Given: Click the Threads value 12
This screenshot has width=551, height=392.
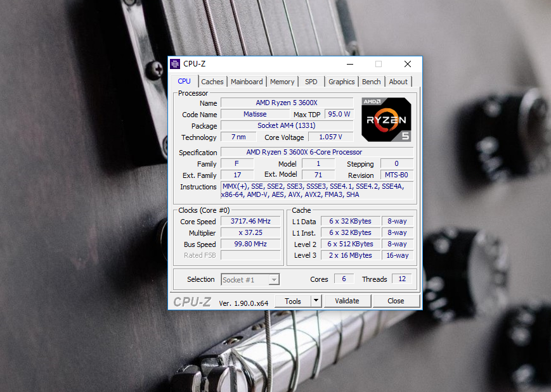Looking at the screenshot, I should 402,279.
